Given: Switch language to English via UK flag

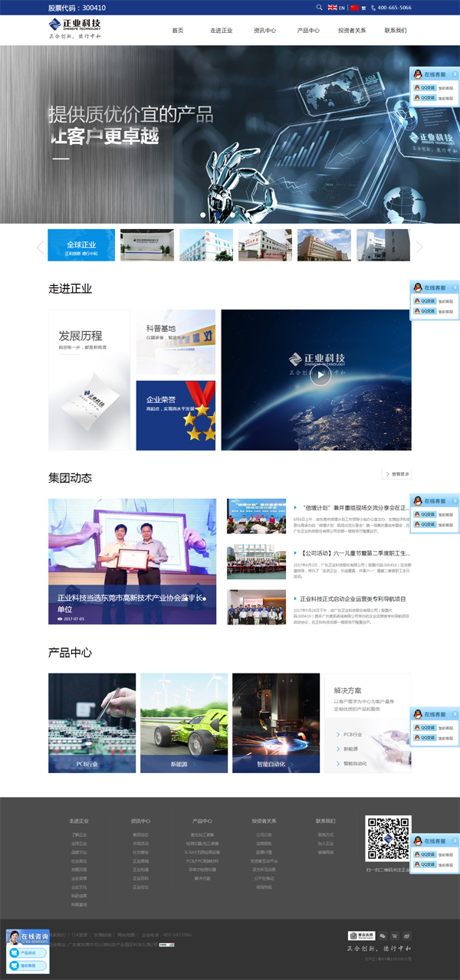Looking at the screenshot, I should (337, 7).
